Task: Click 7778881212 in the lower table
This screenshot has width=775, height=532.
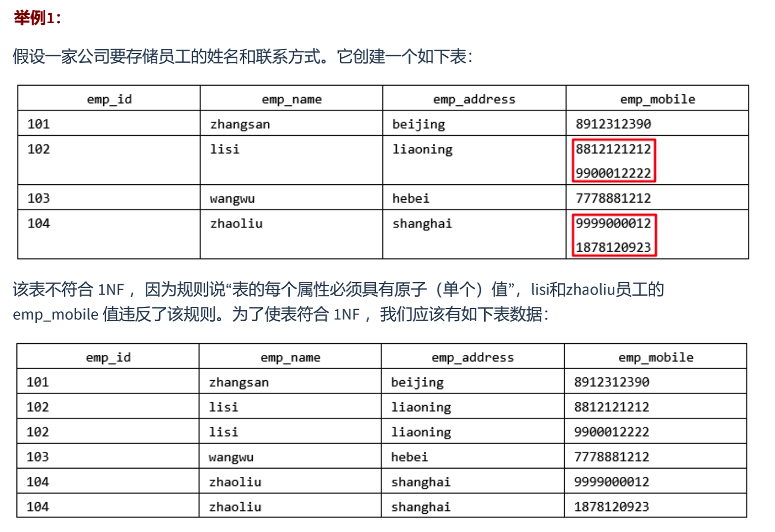Action: pos(612,457)
